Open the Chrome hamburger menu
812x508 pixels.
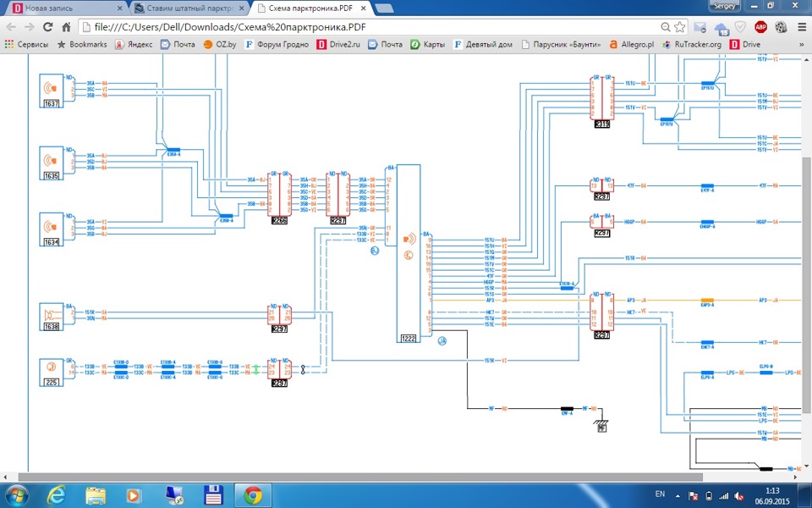[801, 27]
